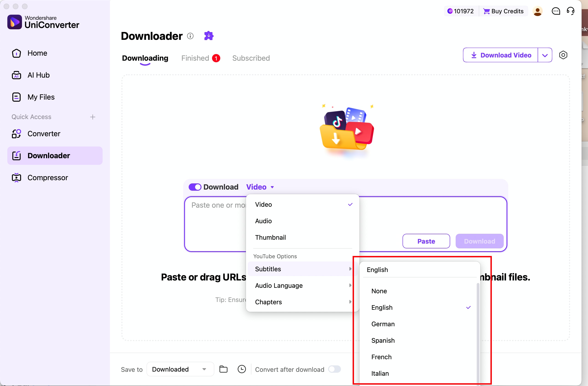The width and height of the screenshot is (588, 386).
Task: Expand the Audio Language submenu
Action: pyautogui.click(x=303, y=285)
